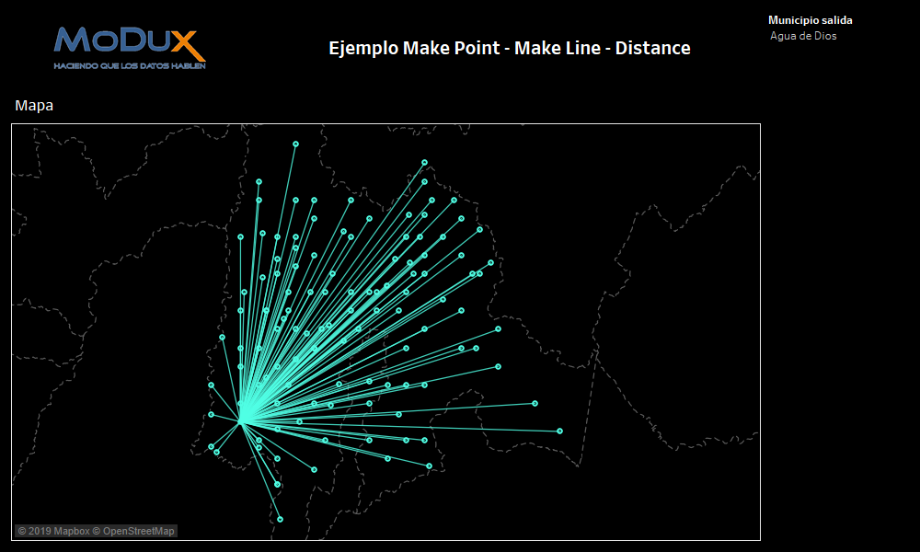920x552 pixels.
Task: Open the 'Agua de Dios' municipality selector
Action: tap(803, 36)
